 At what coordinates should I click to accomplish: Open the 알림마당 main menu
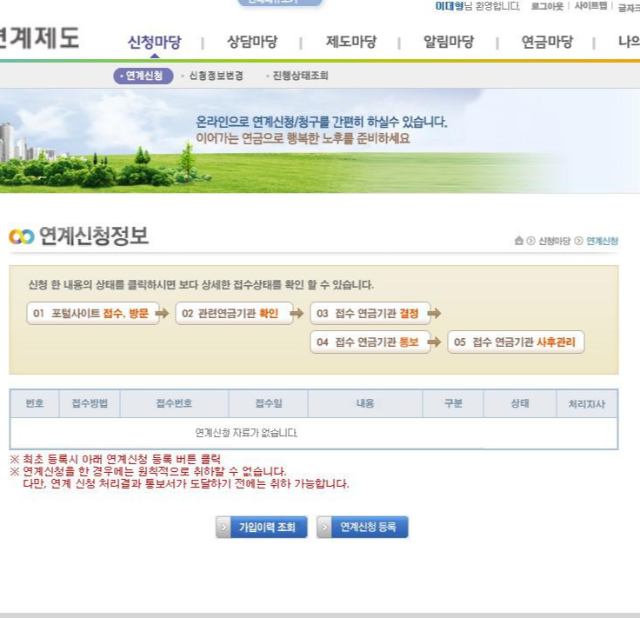[449, 42]
